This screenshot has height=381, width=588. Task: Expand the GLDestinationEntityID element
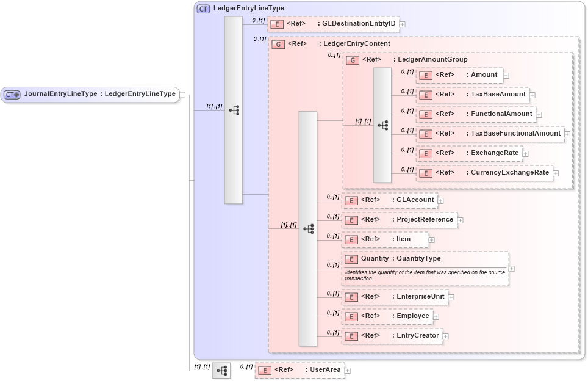(x=402, y=24)
